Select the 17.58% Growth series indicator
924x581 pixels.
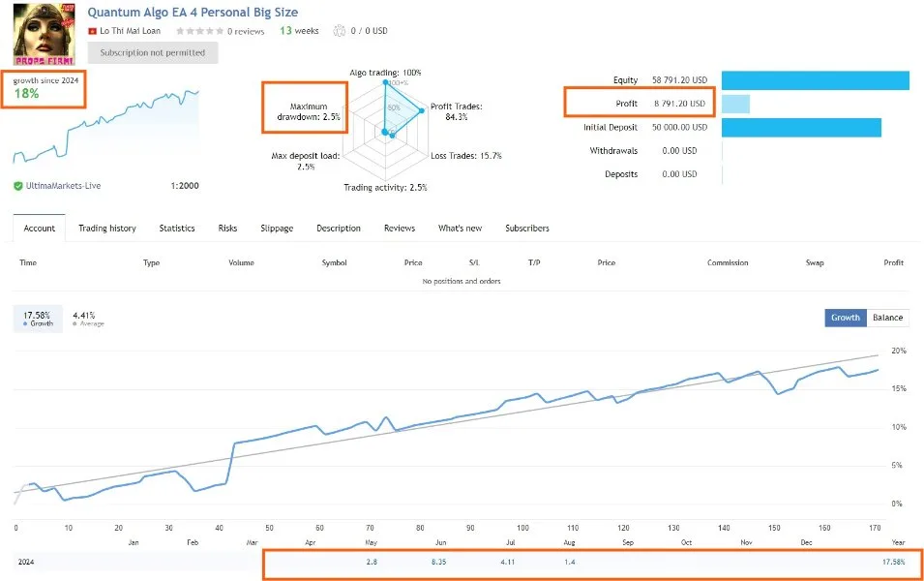(38, 320)
